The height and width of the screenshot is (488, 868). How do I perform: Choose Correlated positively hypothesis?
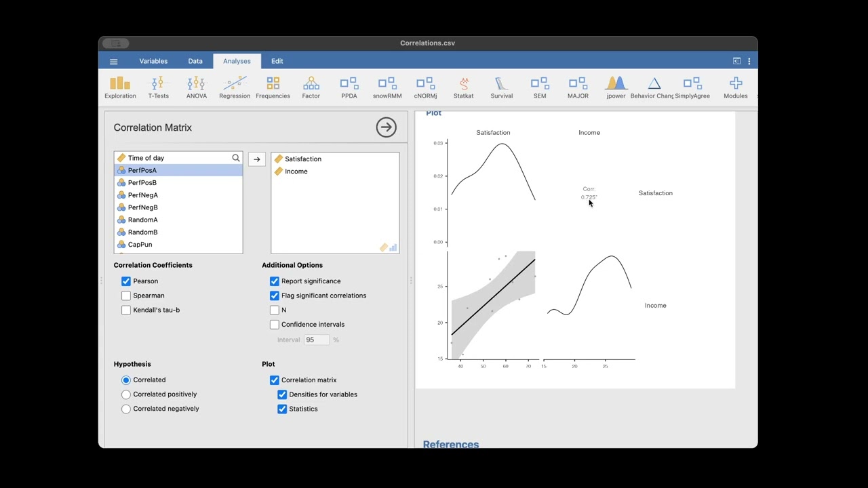pyautogui.click(x=126, y=394)
